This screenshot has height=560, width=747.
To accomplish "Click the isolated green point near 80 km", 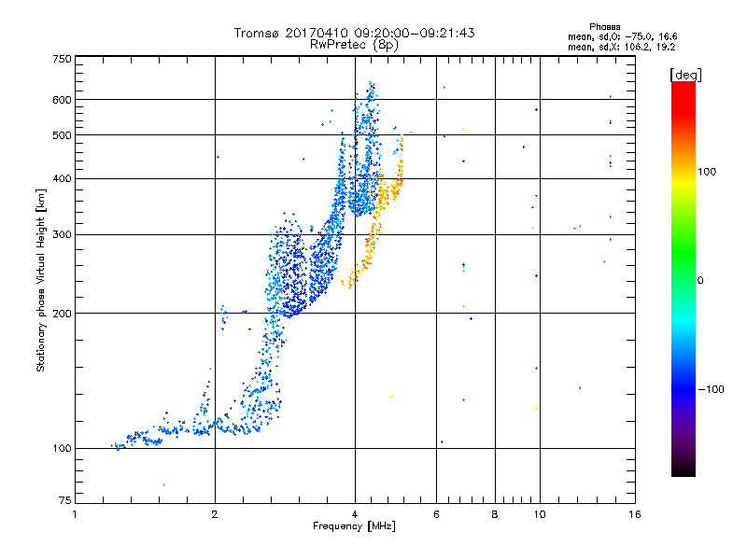I will pyautogui.click(x=164, y=484).
